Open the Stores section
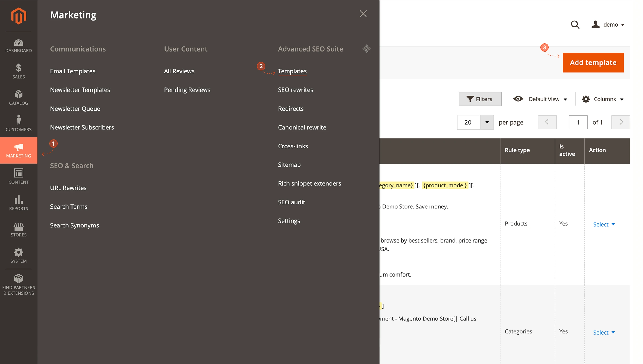 coord(19,229)
